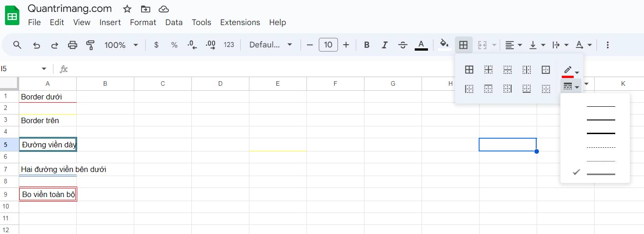Select the thickest solid line border style
Image resolution: width=644 pixels, height=234 pixels.
click(601, 133)
